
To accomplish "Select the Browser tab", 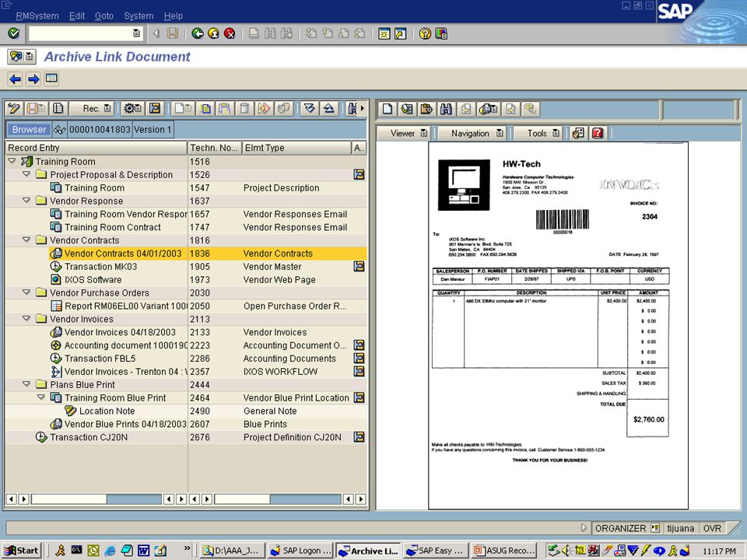I will (29, 130).
